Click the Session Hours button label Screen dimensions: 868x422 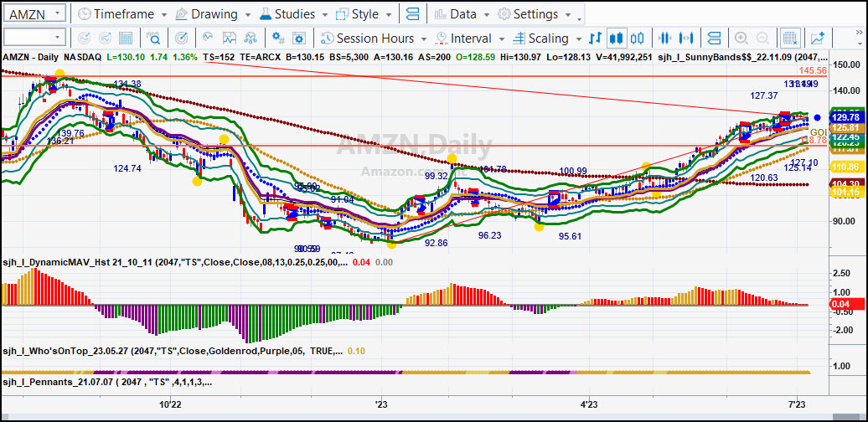click(375, 39)
